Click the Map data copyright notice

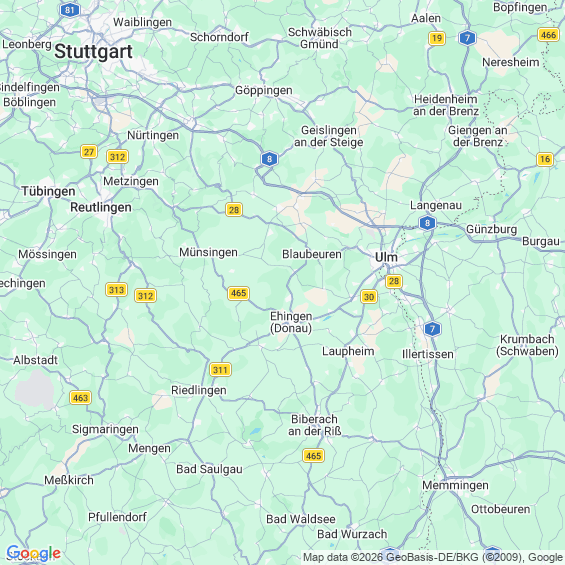point(433,557)
